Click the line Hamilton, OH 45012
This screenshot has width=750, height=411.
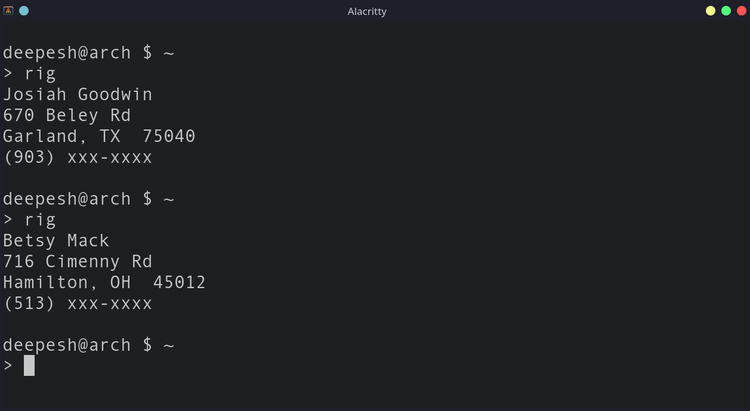coord(104,282)
